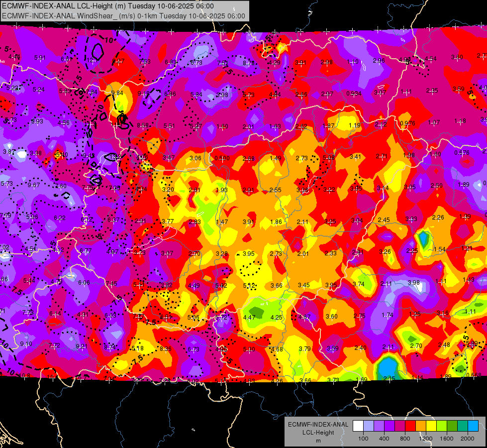
Task: Click the legend scale label 1600
Action: pos(447,439)
